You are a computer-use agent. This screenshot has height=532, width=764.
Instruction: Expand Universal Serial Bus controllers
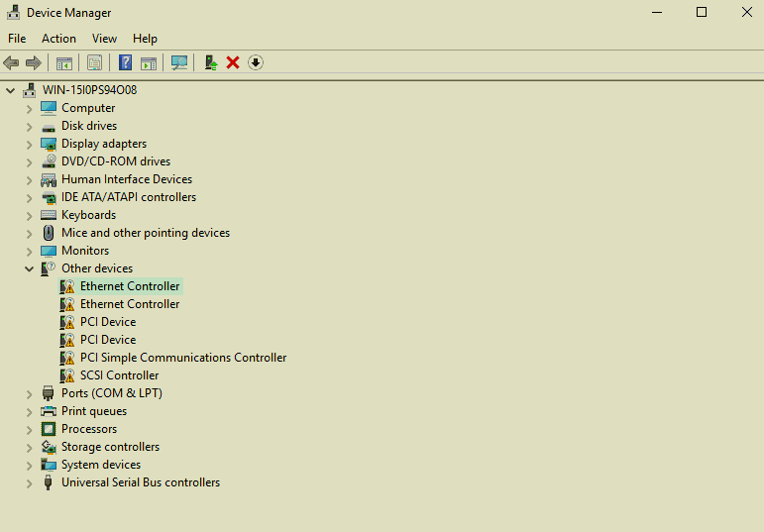29,482
